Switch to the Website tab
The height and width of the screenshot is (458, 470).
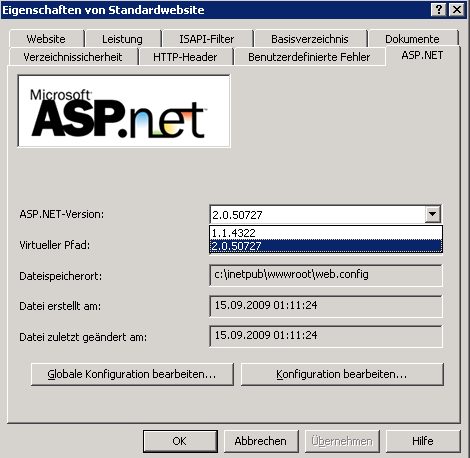(46, 39)
